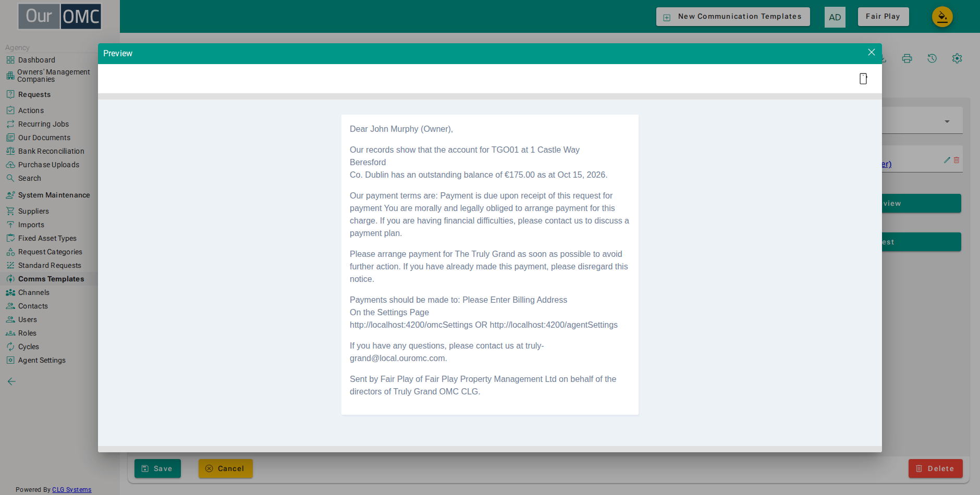Click 'Payments should be made to' line
Image resolution: width=980 pixels, height=495 pixels.
pyautogui.click(x=458, y=300)
